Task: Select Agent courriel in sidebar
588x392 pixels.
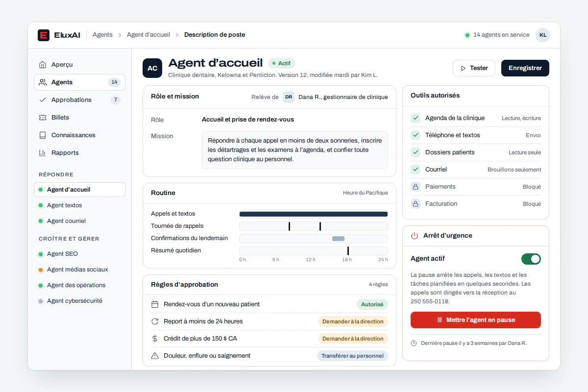Action: point(79,221)
